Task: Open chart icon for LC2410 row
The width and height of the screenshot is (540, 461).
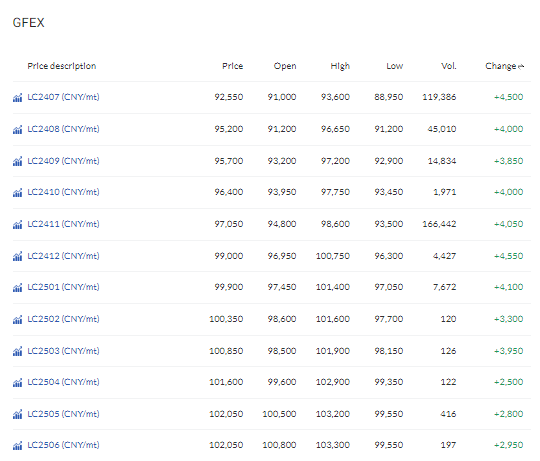Action: (18, 193)
